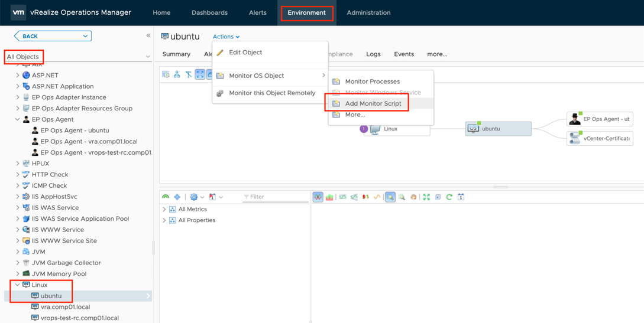
Task: Click the BACK button in sidebar
Action: pyautogui.click(x=52, y=36)
